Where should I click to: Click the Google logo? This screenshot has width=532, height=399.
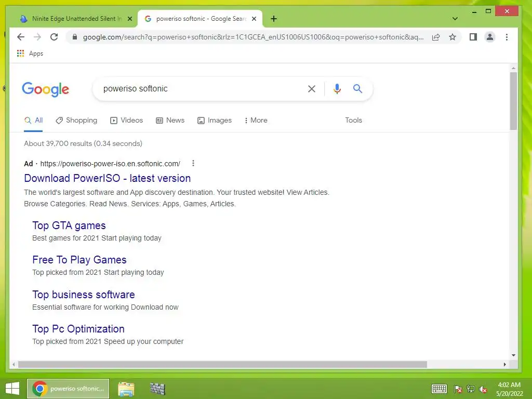46,89
